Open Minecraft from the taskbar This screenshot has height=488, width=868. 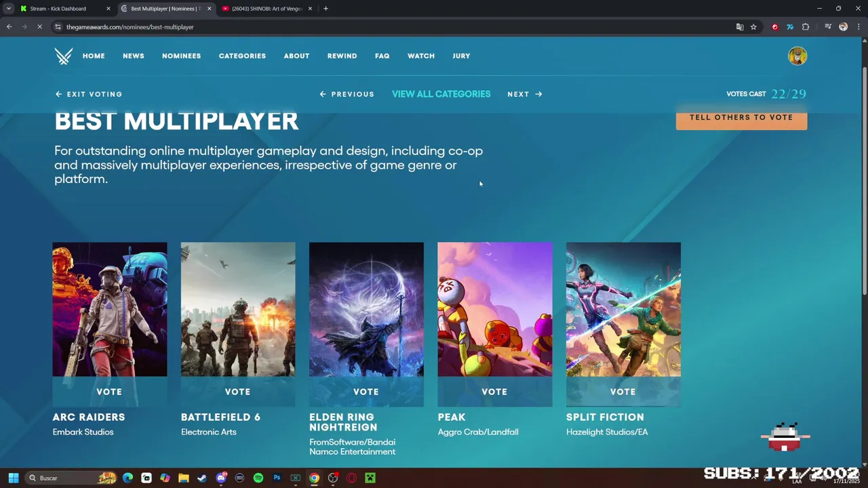[x=370, y=478]
